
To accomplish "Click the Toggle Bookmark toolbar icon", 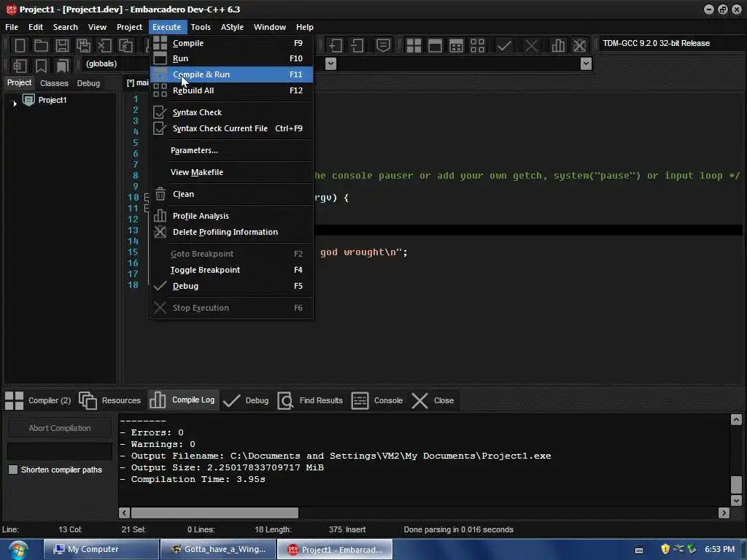I will tap(42, 65).
